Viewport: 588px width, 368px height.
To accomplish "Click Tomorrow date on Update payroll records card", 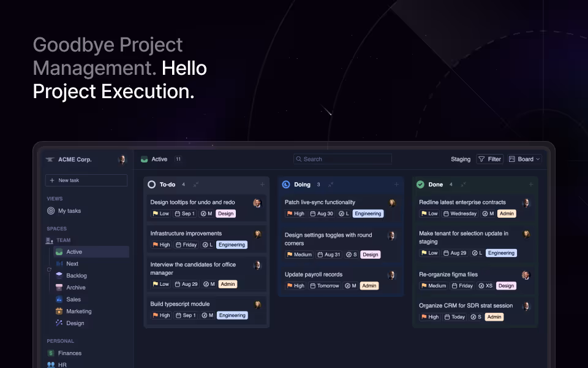I will point(324,286).
